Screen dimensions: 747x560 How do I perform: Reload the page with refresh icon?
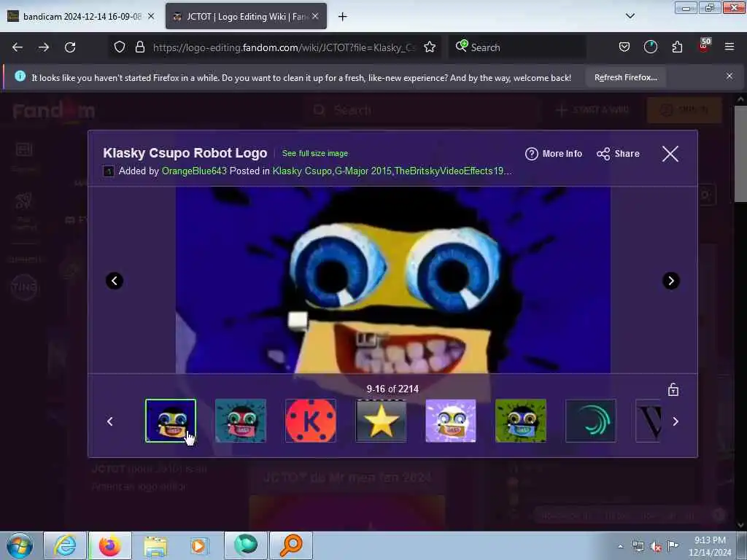(70, 47)
